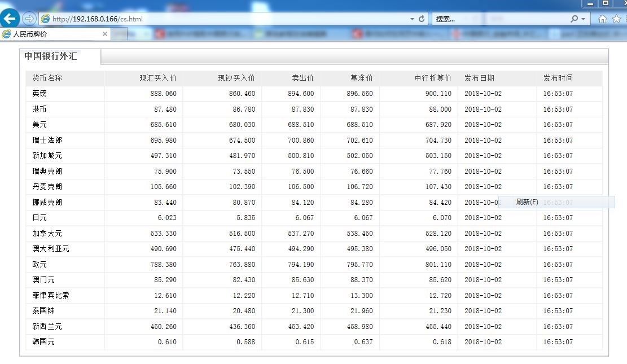
Task: Click the IE page icon in address bar
Action: pos(46,19)
